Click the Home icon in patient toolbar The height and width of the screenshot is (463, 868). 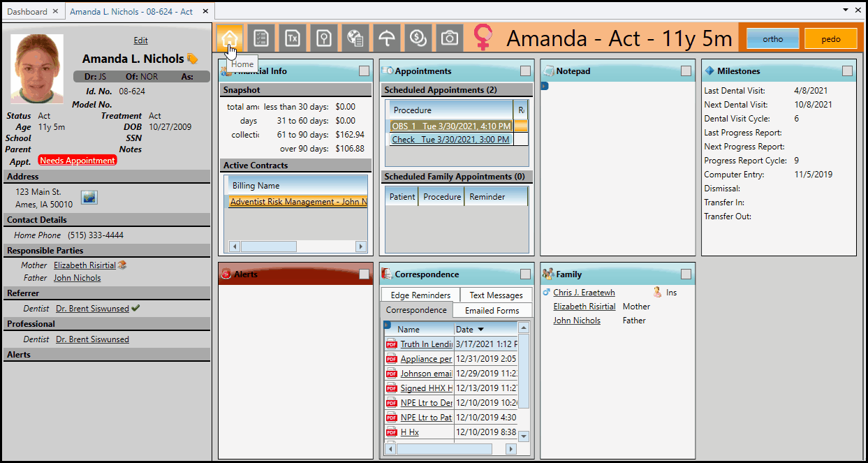point(230,38)
